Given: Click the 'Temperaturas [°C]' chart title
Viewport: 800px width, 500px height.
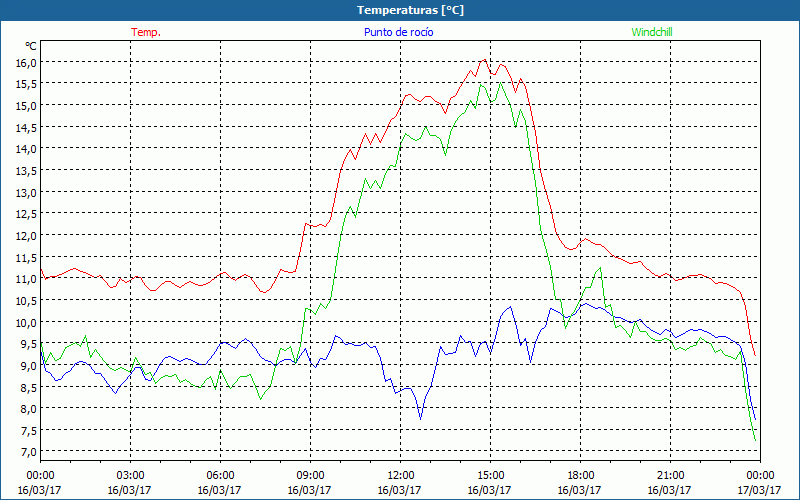Looking at the screenshot, I should tap(410, 10).
